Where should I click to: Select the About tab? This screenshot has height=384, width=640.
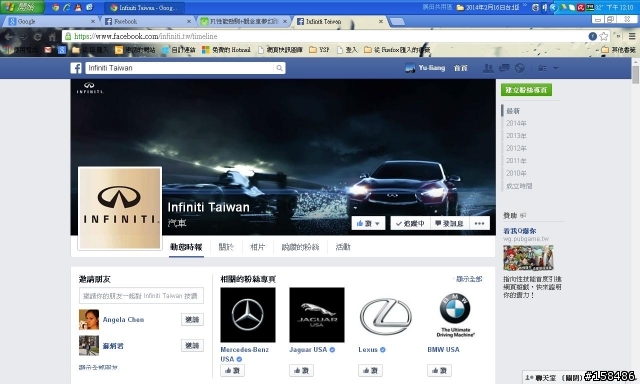226,247
